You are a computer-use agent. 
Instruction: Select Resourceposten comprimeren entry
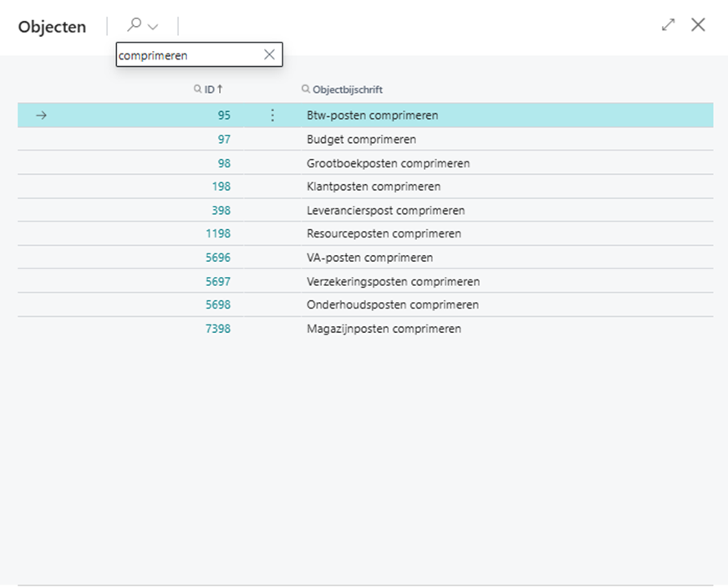[x=383, y=233]
